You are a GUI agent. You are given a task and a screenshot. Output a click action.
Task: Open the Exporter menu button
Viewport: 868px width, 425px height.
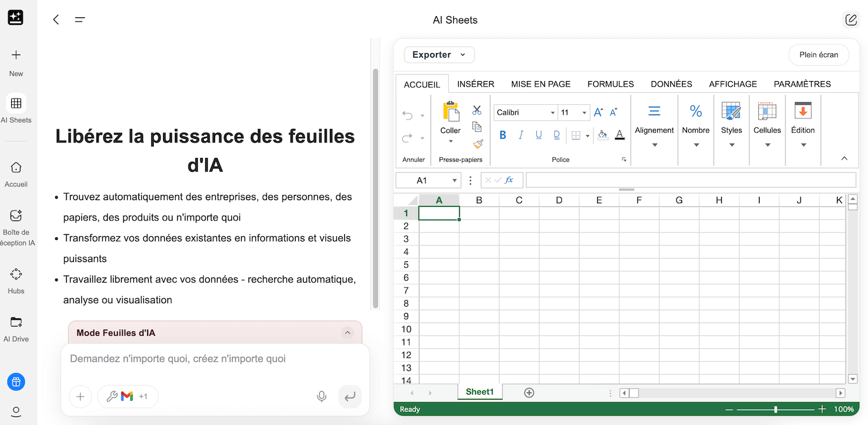[x=439, y=55]
